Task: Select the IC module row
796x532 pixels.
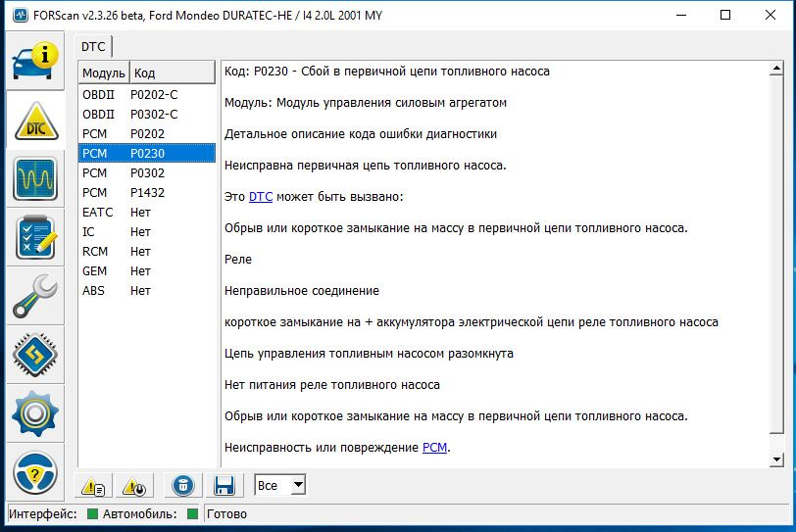Action: point(147,232)
